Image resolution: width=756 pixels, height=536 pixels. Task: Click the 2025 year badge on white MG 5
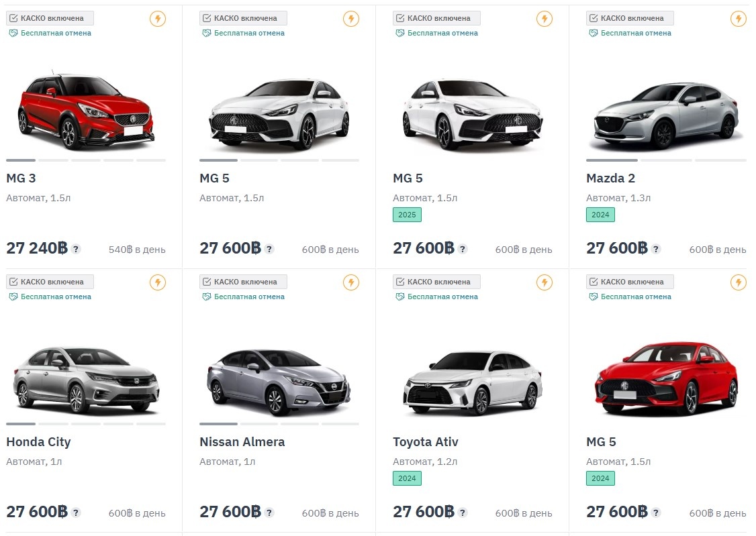point(406,215)
